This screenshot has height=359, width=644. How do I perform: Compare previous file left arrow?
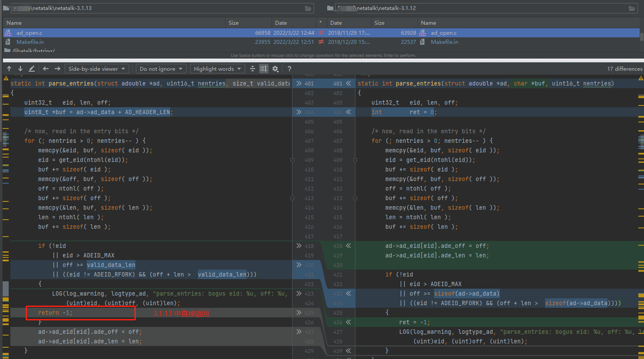(46, 69)
